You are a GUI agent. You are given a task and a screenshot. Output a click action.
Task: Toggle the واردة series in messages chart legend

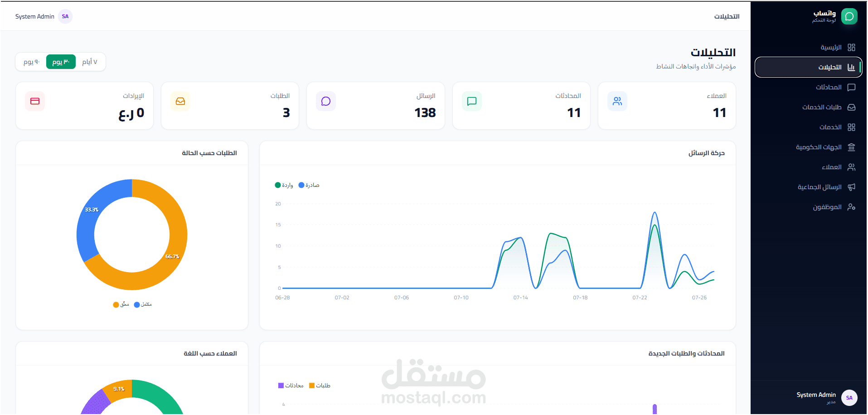284,185
